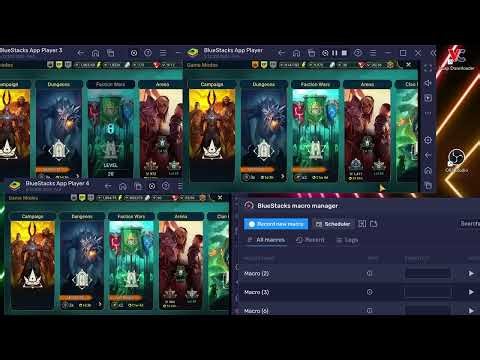Viewport: 480px width, 360px height.
Task: Open help icon in BlueStacks App Player title bar
Action: [x=358, y=53]
